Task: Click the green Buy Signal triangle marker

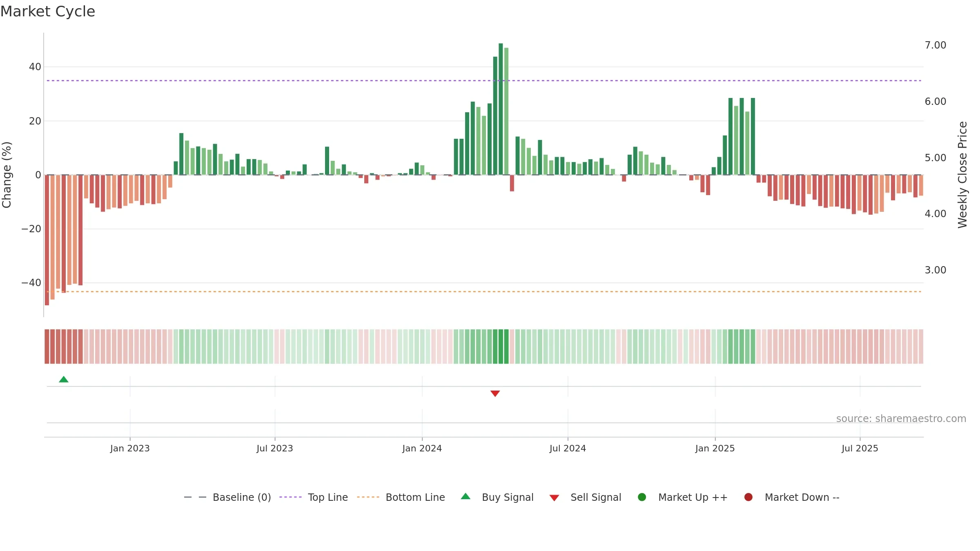Action: [x=64, y=380]
